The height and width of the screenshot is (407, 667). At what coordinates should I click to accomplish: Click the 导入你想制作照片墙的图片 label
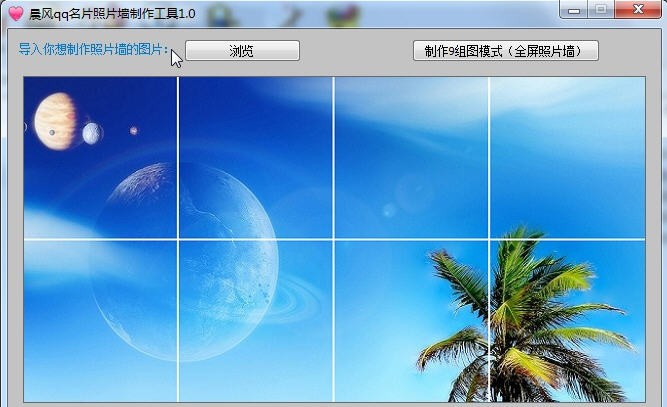coord(93,49)
